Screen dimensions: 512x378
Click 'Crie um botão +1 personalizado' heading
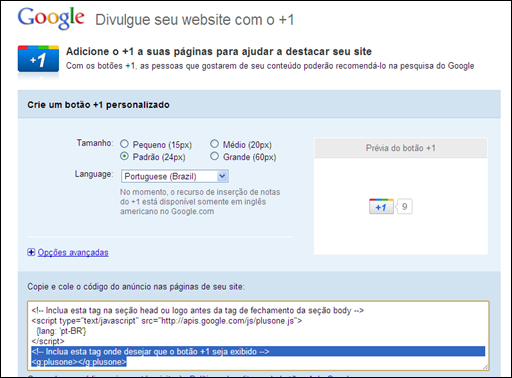click(x=98, y=105)
